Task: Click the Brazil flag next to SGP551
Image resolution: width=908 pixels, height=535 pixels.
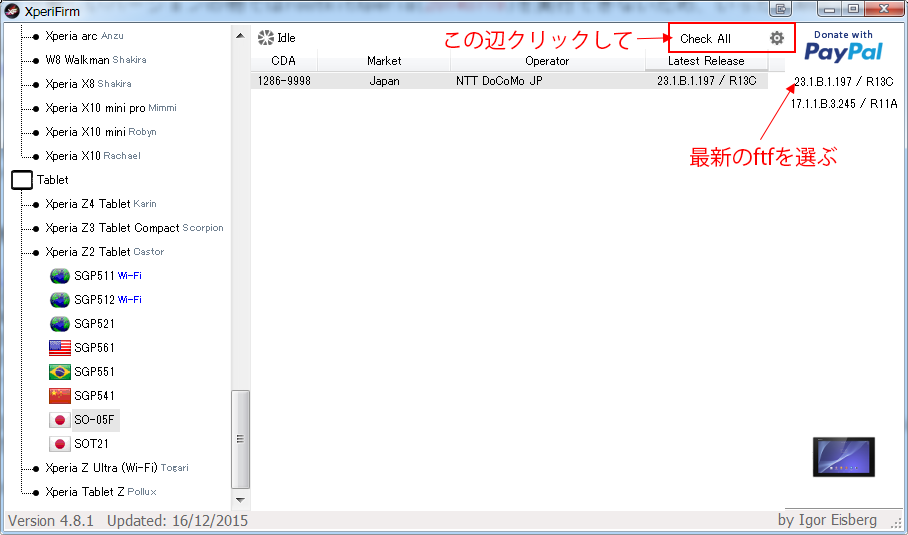Action: tap(60, 372)
